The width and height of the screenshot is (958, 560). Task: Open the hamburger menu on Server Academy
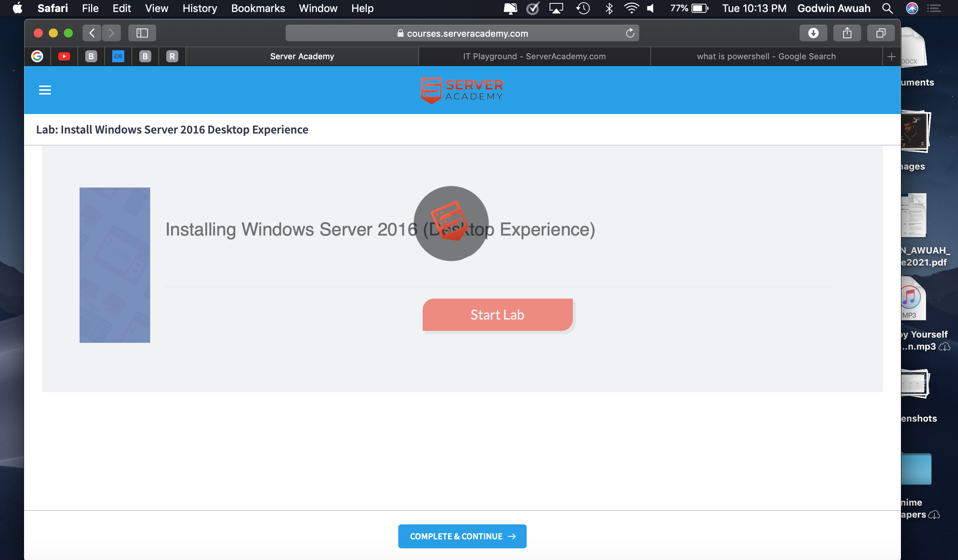point(45,90)
